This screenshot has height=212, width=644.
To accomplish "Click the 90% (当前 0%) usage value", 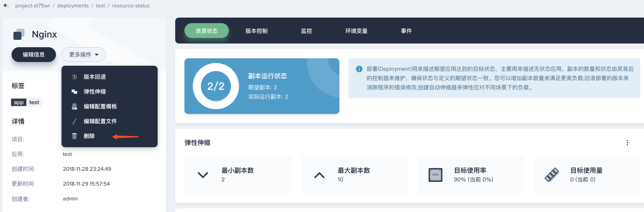I will [x=473, y=179].
